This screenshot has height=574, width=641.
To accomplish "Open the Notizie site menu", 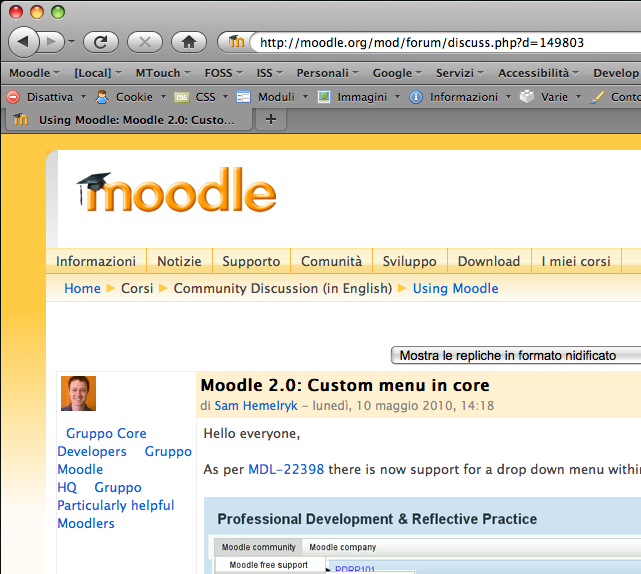I will coord(179,261).
